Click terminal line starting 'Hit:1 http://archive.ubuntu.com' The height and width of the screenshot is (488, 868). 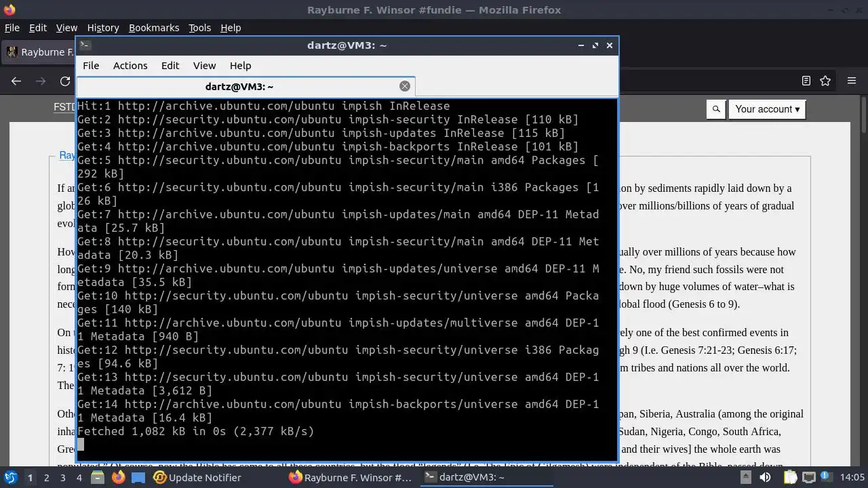point(263,106)
